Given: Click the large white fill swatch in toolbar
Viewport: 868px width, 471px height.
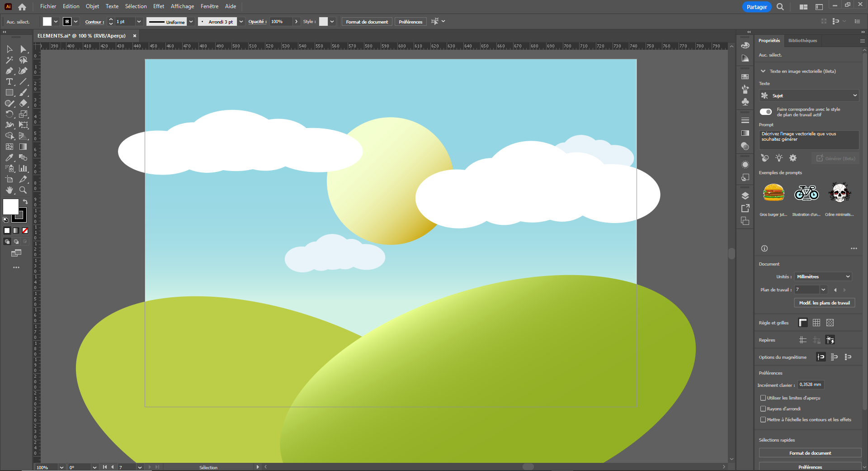Looking at the screenshot, I should pyautogui.click(x=11, y=207).
